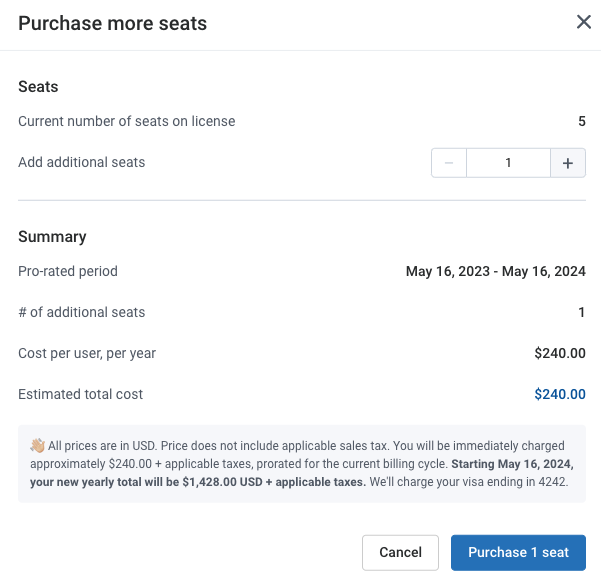
Task: Click the # of additional seats label
Action: 82,312
